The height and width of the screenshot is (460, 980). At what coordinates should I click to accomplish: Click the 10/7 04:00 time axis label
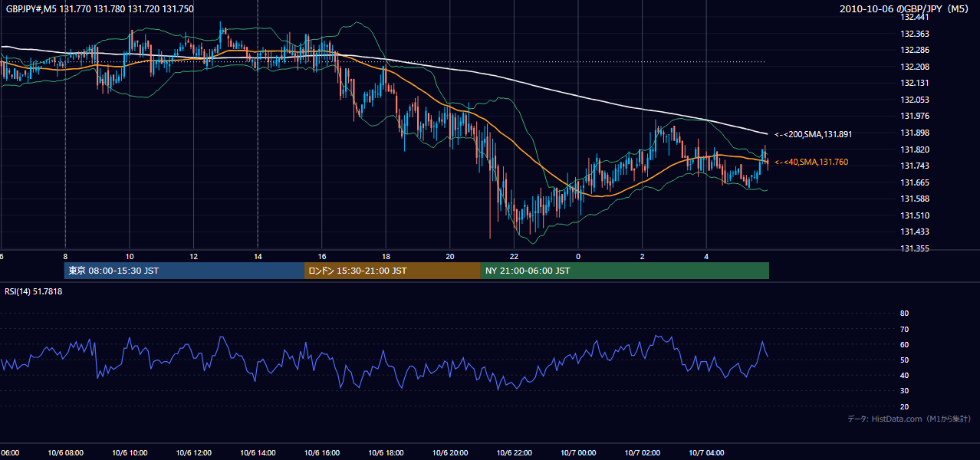pyautogui.click(x=706, y=453)
